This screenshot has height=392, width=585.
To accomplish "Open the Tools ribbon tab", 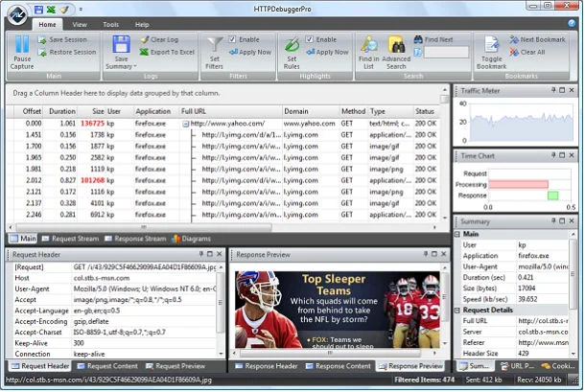I will 110,23.
